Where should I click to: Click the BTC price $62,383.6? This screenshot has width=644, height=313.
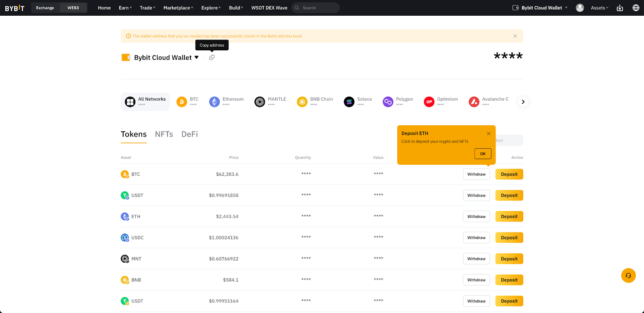[x=227, y=174]
